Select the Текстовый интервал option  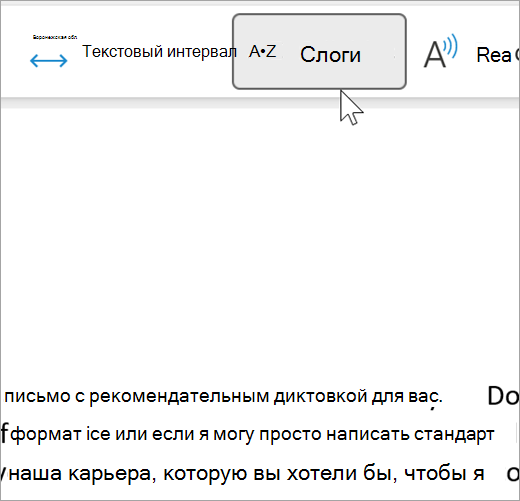(159, 52)
